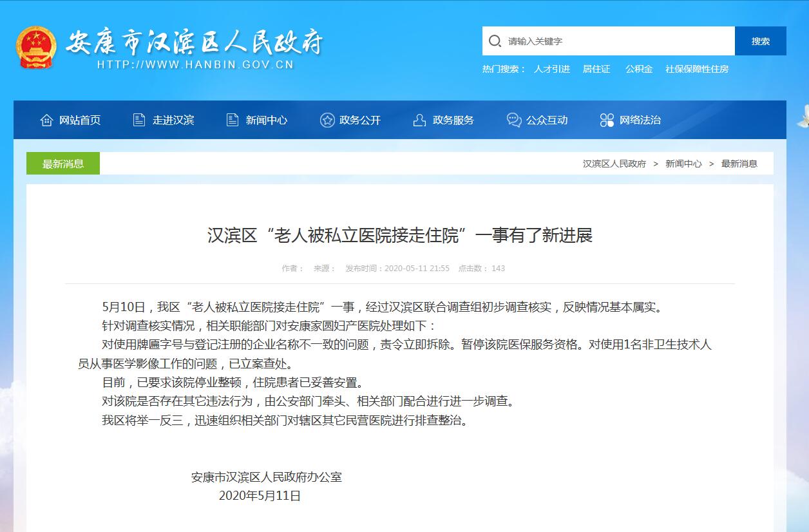Open the 政务公开 menu item
This screenshot has width=809, height=532.
[359, 120]
